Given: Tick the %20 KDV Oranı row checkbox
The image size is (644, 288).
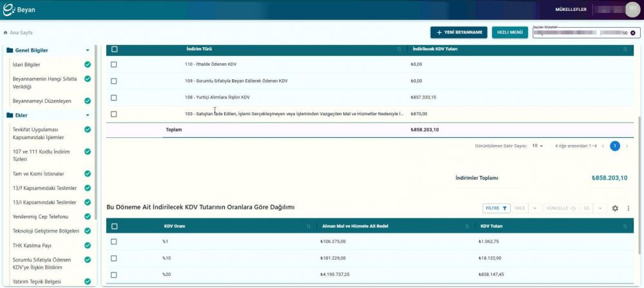Looking at the screenshot, I should 114,275.
